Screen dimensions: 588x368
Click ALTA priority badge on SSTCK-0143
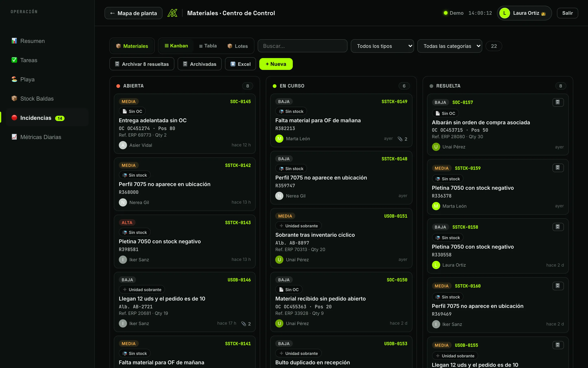[x=127, y=222]
